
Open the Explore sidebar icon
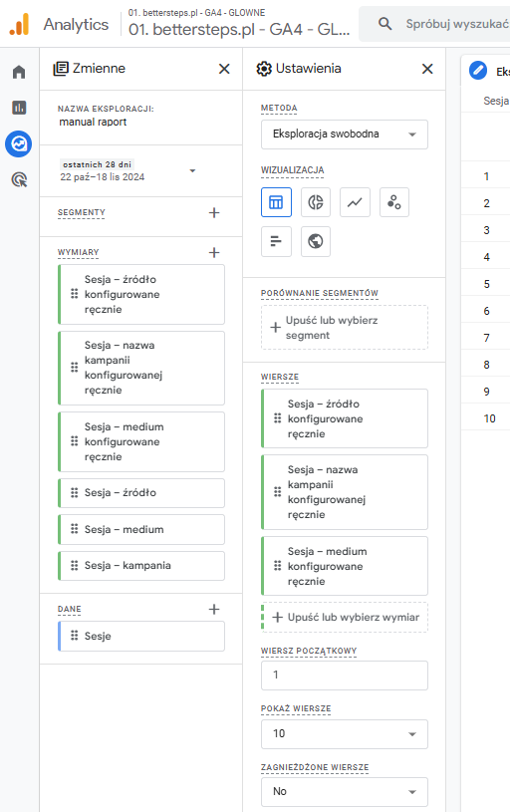(x=19, y=143)
